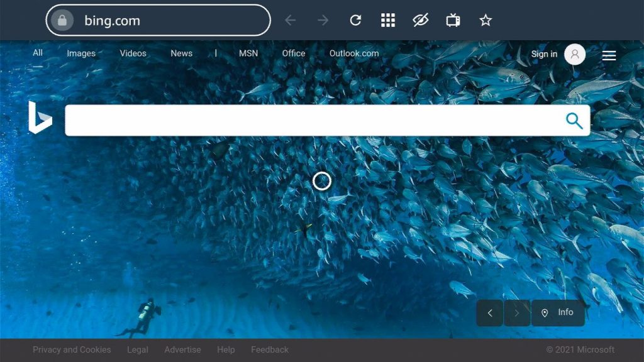Click the Sign in text
Screen dimensions: 644x362
click(544, 54)
